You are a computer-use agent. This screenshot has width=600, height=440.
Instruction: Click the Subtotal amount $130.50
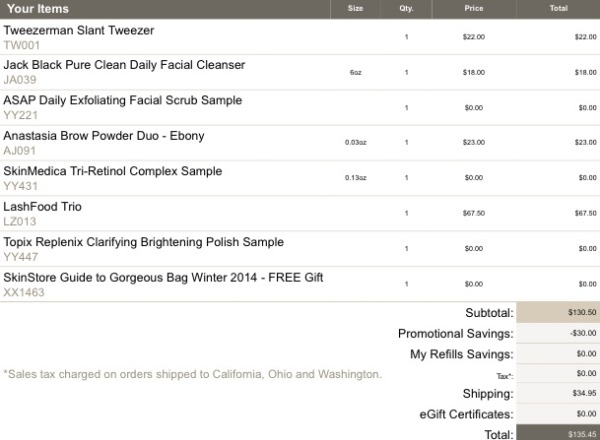[582, 312]
